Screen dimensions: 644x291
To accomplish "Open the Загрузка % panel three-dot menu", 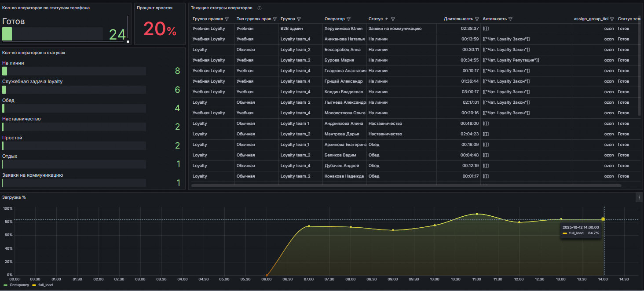I will [639, 198].
